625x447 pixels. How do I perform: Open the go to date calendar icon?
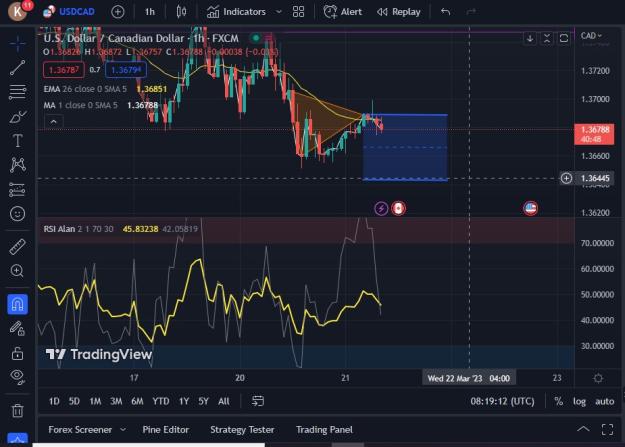[258, 401]
